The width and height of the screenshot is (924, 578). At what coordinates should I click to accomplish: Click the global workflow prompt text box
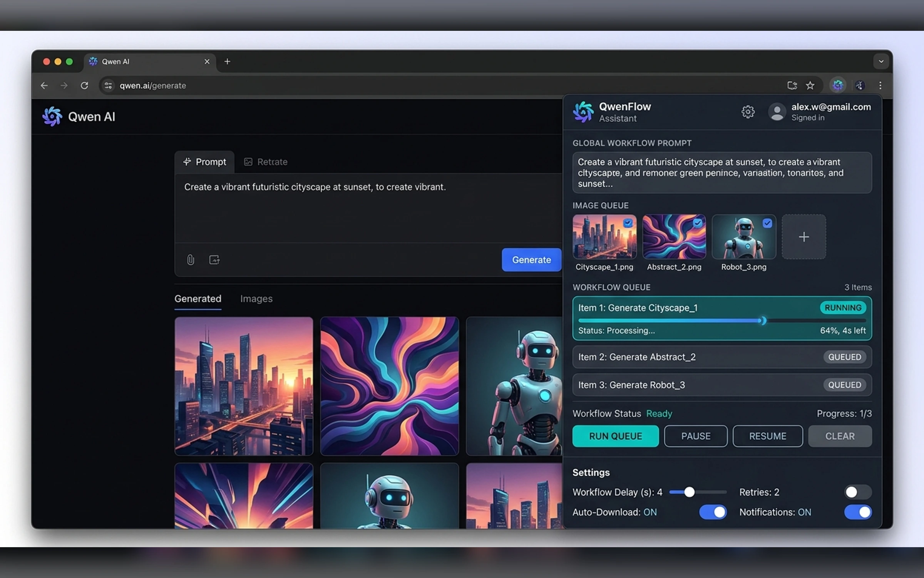click(x=722, y=173)
